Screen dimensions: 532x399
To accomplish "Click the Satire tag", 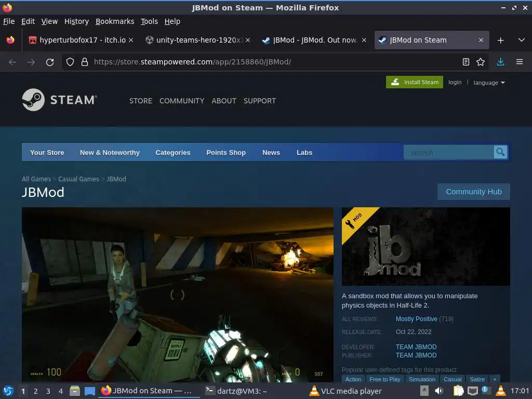I will click(477, 379).
